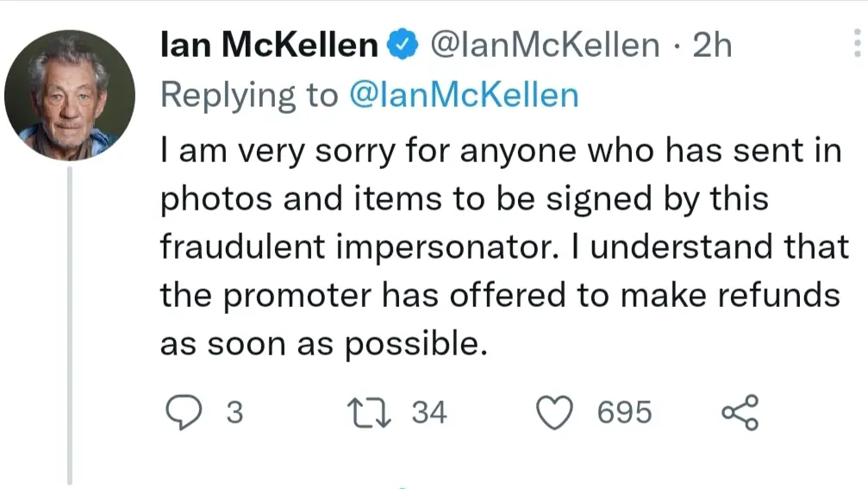The height and width of the screenshot is (489, 868).
Task: Click the grey thread connector line below avatar
Action: tap(70, 326)
